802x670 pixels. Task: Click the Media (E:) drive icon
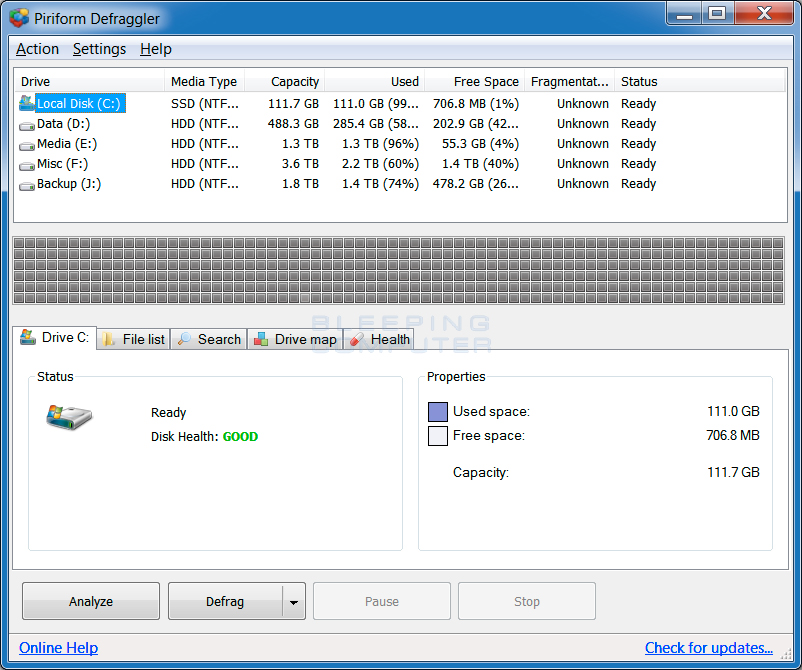[27, 144]
